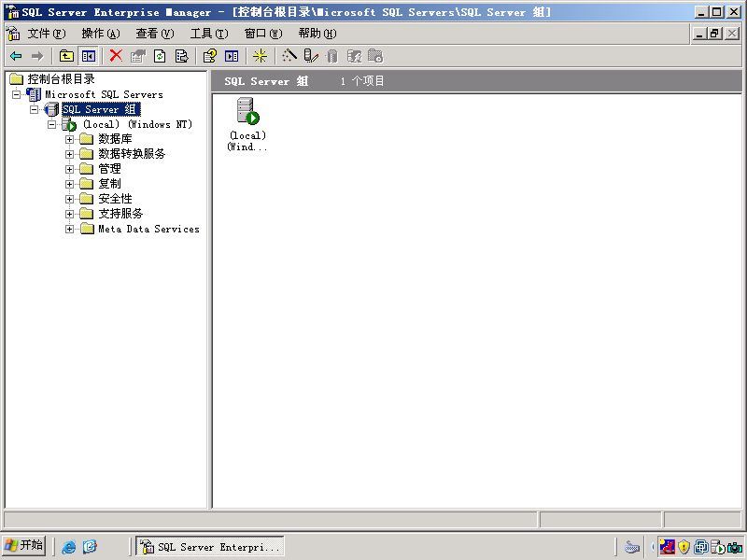Click the second quick launch icon
747x560 pixels.
90,547
